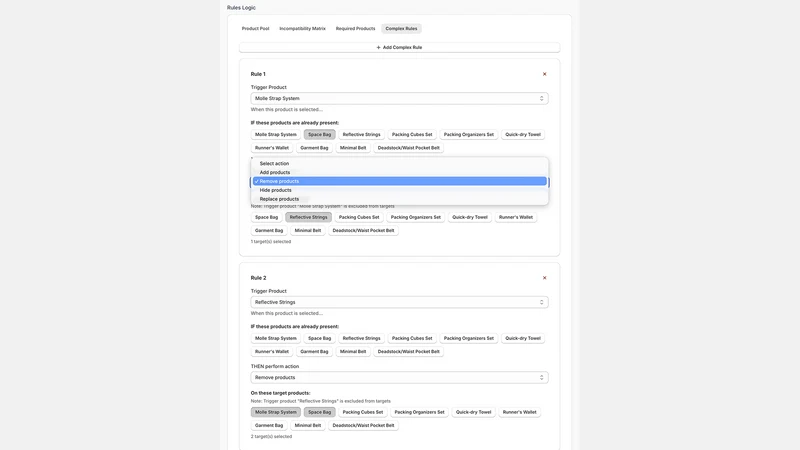The image size is (800, 450).
Task: Click the 'Rules Logic' heading
Action: (x=241, y=8)
